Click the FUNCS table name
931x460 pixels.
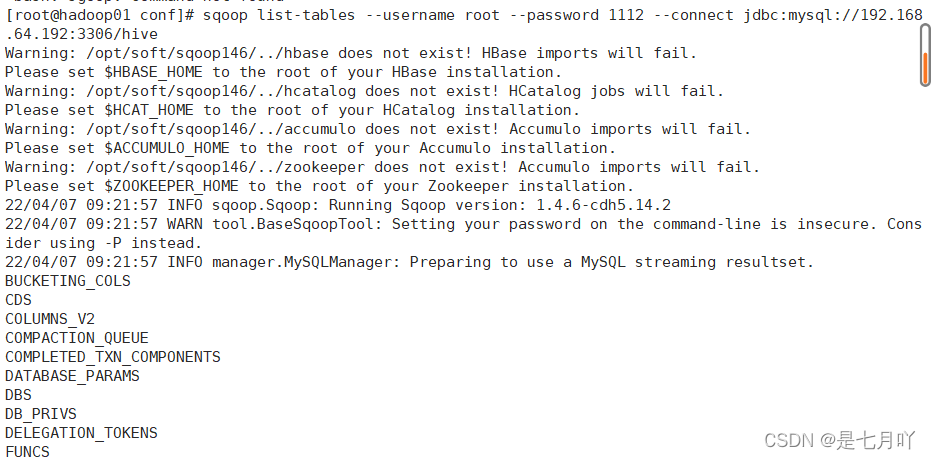[x=27, y=452]
